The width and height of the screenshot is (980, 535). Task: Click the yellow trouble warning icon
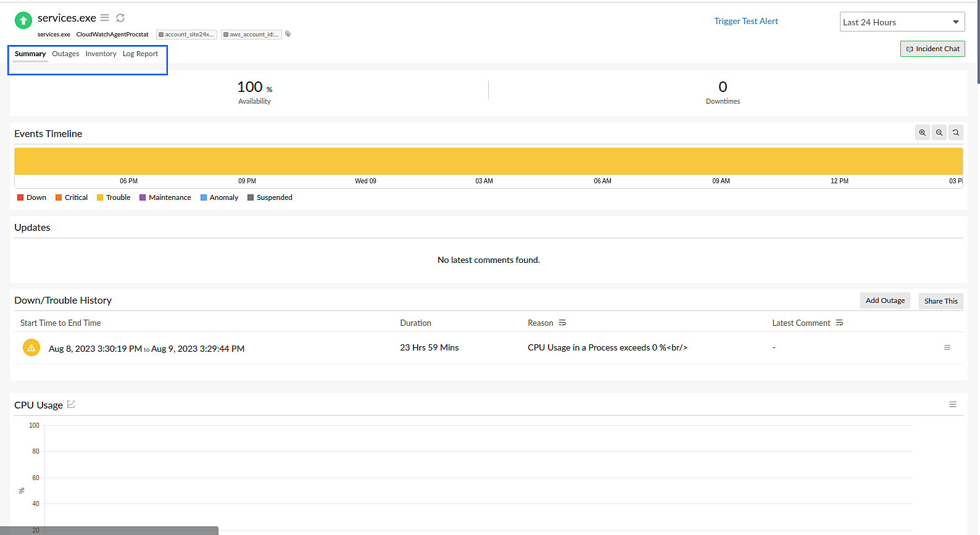click(x=31, y=348)
